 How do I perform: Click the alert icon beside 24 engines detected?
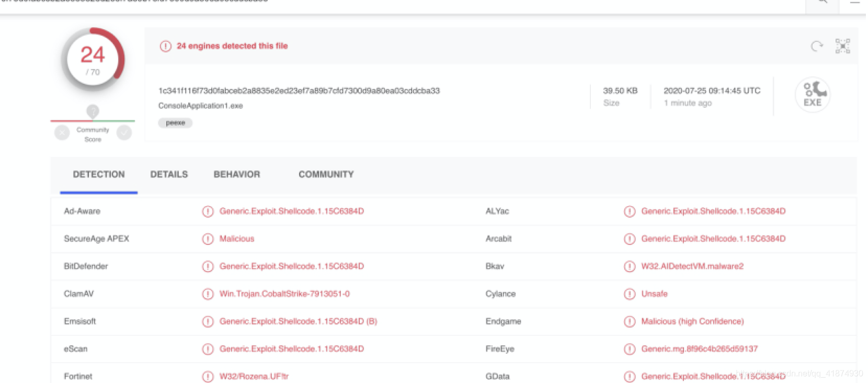pos(166,46)
